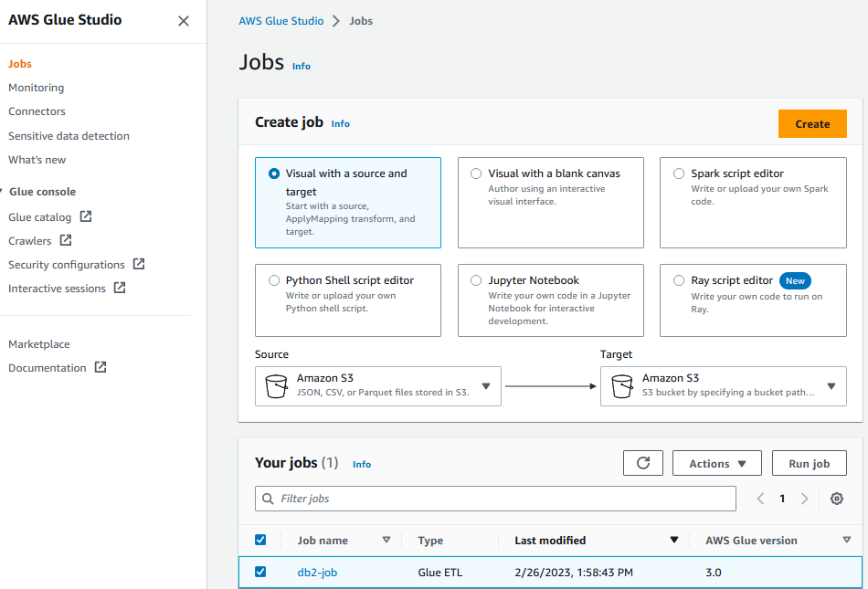Open Glue catalog link in sidebar
Viewport: 868px width, 589px height.
pos(40,217)
